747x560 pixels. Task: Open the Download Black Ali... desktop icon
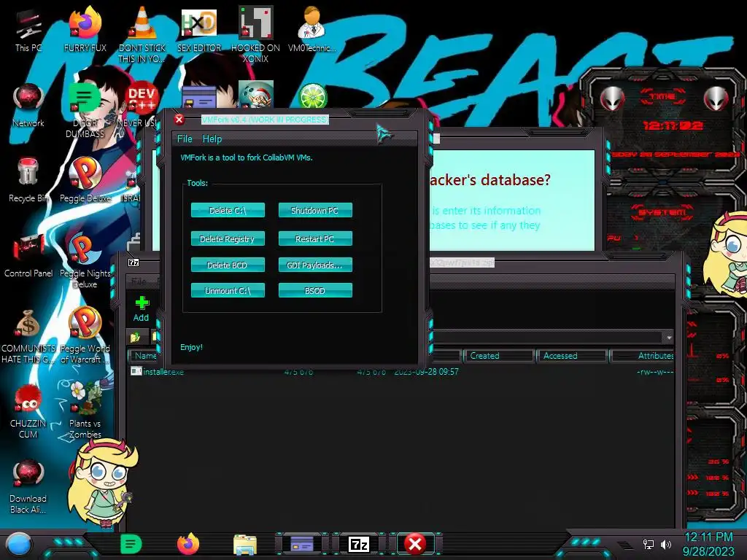tap(28, 486)
